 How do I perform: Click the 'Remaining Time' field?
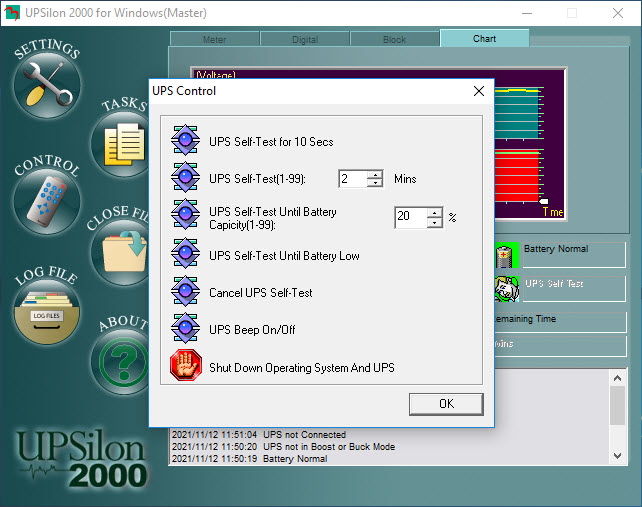(x=560, y=322)
